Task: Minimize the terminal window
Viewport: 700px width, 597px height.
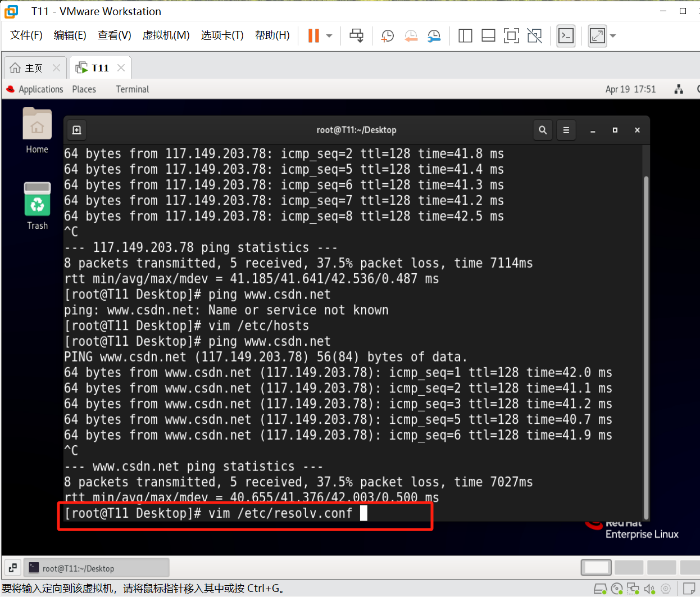Action: tap(593, 130)
